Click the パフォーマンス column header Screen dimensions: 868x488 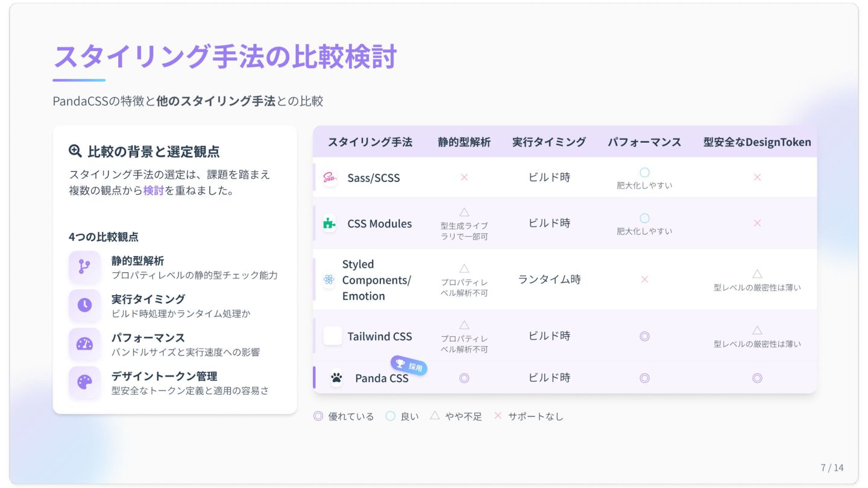644,142
